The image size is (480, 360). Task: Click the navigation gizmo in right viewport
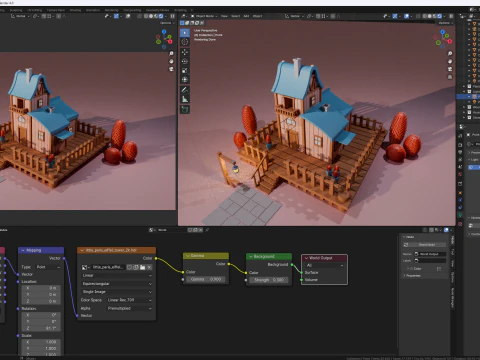(x=444, y=39)
